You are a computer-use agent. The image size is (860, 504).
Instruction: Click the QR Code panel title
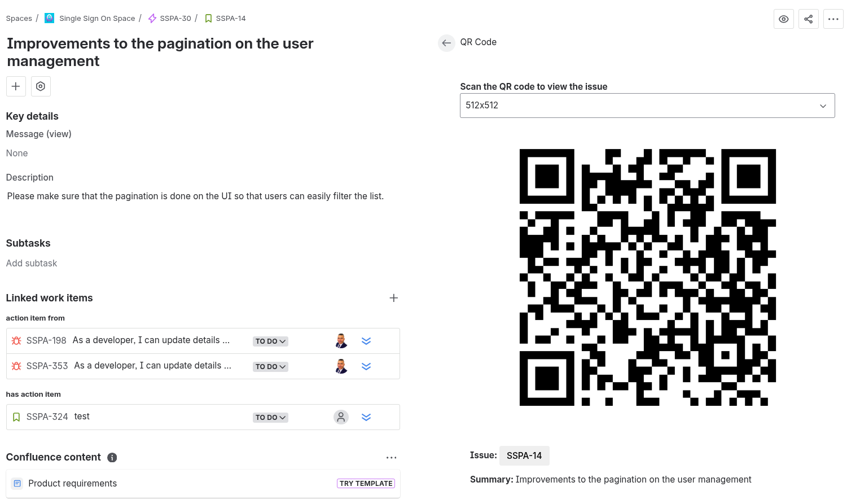[x=479, y=42]
